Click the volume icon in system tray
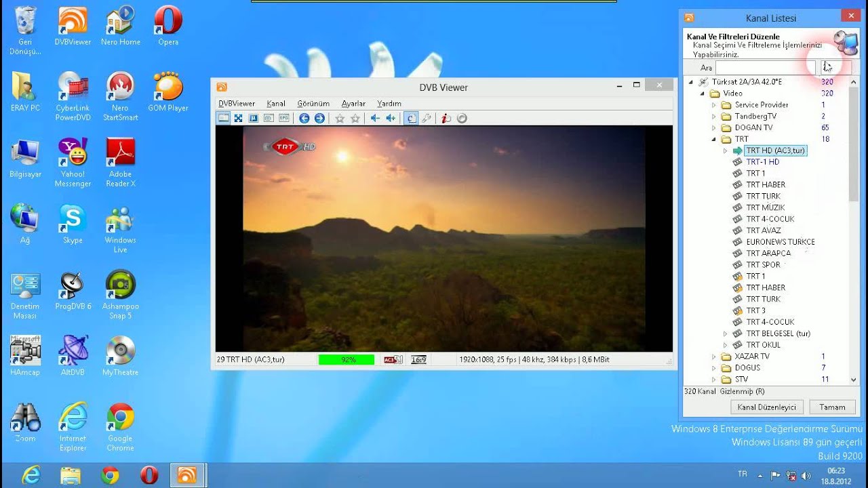Screen dimensions: 868x488 [x=806, y=475]
